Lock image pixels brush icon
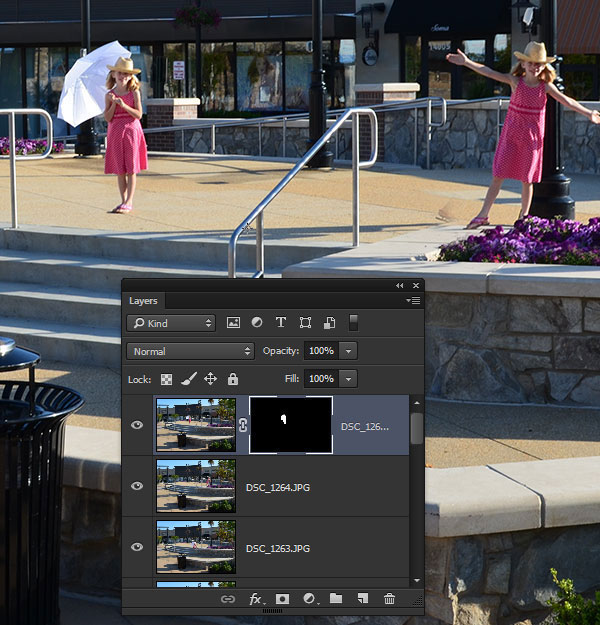The width and height of the screenshot is (600, 625). (189, 379)
